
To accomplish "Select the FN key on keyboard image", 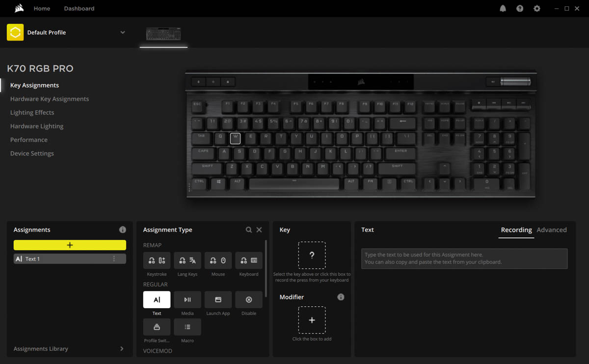I will tap(371, 183).
